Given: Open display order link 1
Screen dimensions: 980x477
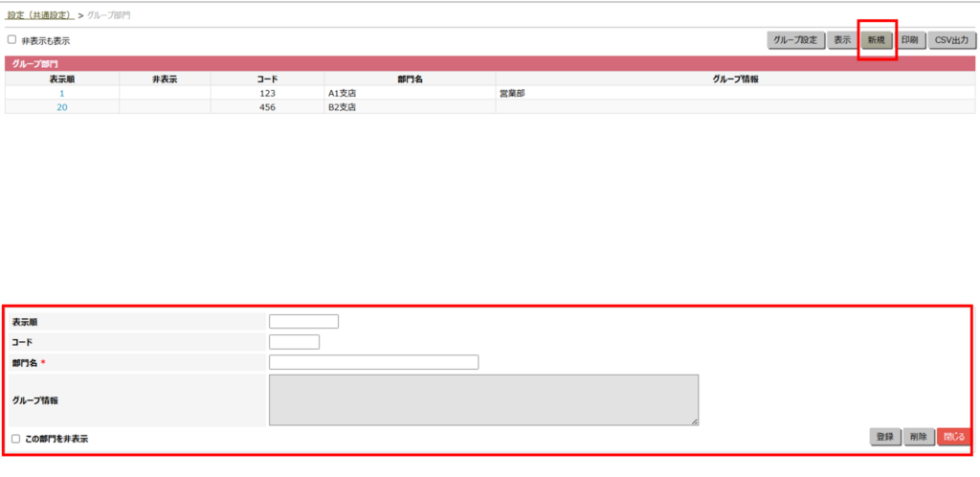Looking at the screenshot, I should 62,94.
